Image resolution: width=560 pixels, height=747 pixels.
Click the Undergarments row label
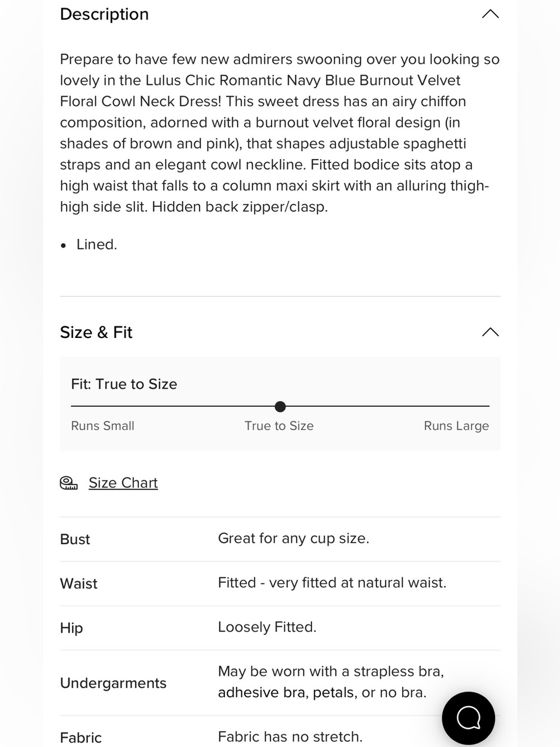[113, 683]
